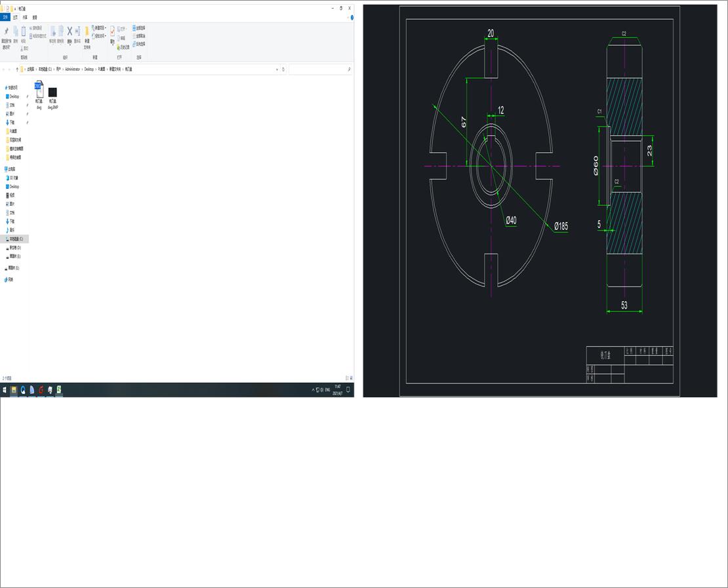
Task: Switch to the Share ribbon tab
Action: coord(25,17)
